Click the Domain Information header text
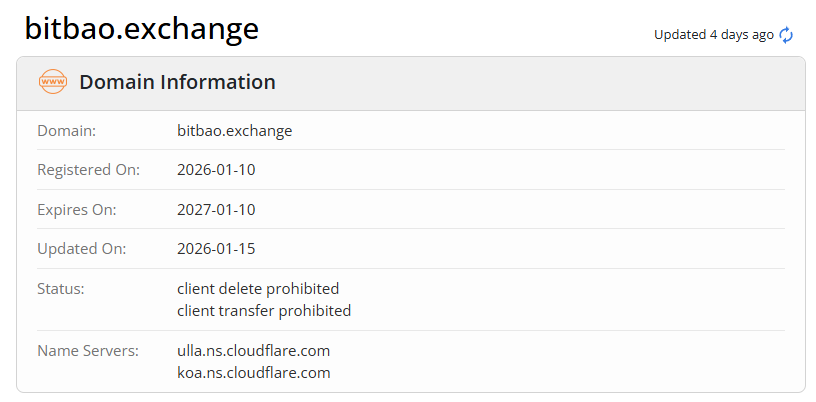The width and height of the screenshot is (816, 402). [177, 83]
